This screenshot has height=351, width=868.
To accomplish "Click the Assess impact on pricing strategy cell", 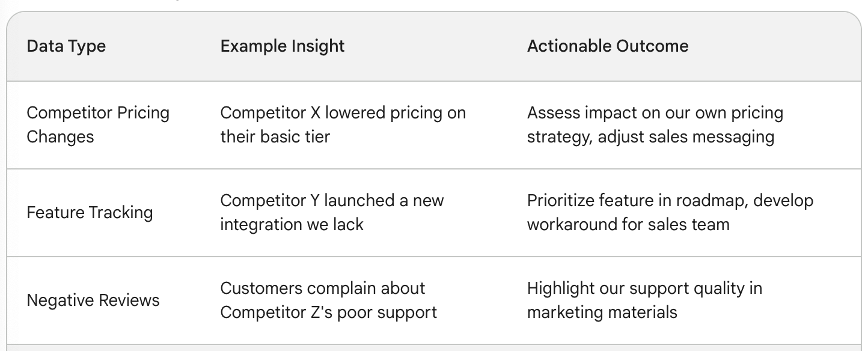I will (x=655, y=124).
